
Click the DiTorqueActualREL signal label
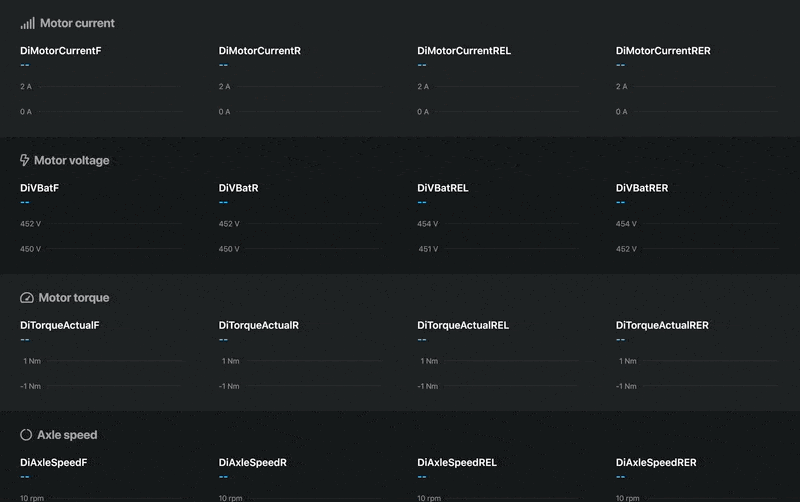463,325
